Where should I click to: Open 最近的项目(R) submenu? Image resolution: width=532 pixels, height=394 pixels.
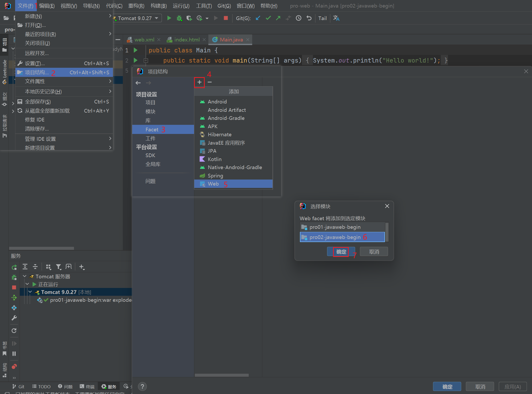pyautogui.click(x=64, y=34)
